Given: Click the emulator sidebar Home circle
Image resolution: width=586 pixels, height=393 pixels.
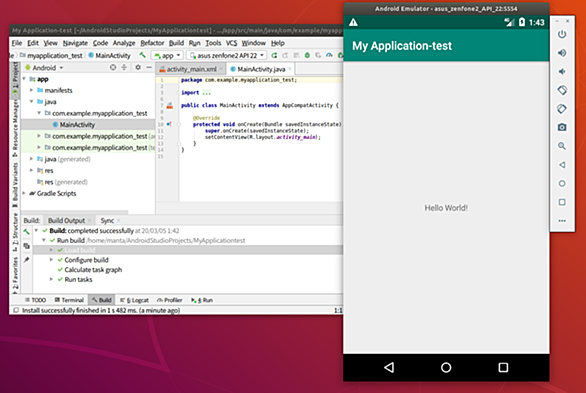Looking at the screenshot, I should point(562,183).
